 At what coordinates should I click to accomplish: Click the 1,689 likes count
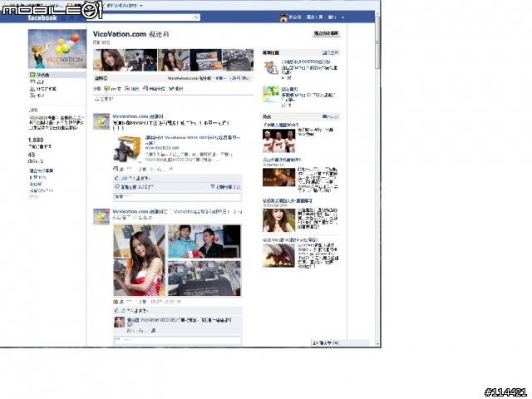[x=36, y=140]
